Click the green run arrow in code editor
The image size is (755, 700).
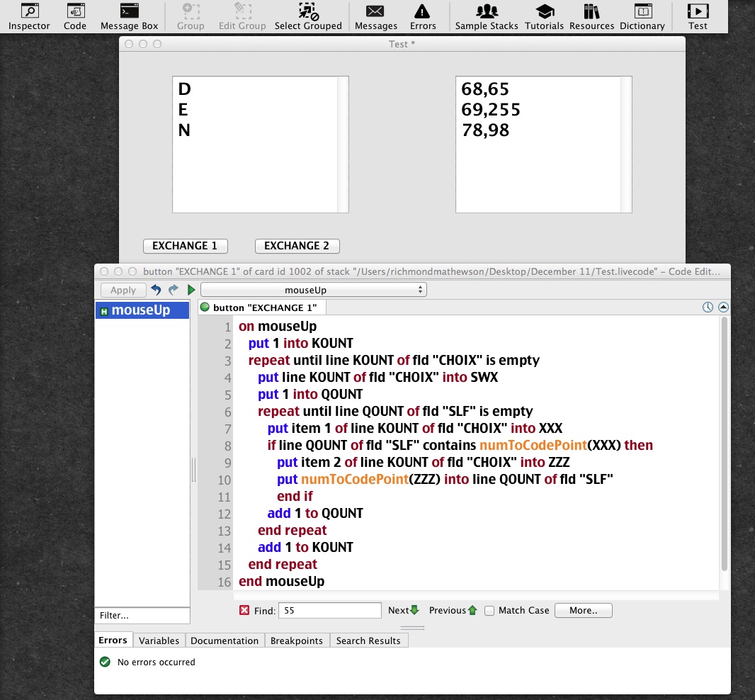click(x=191, y=290)
